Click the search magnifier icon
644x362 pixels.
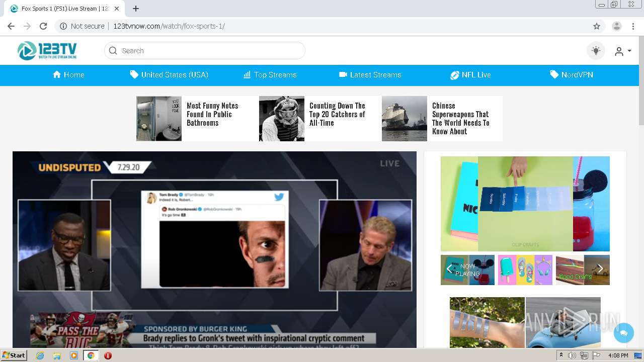pyautogui.click(x=113, y=51)
